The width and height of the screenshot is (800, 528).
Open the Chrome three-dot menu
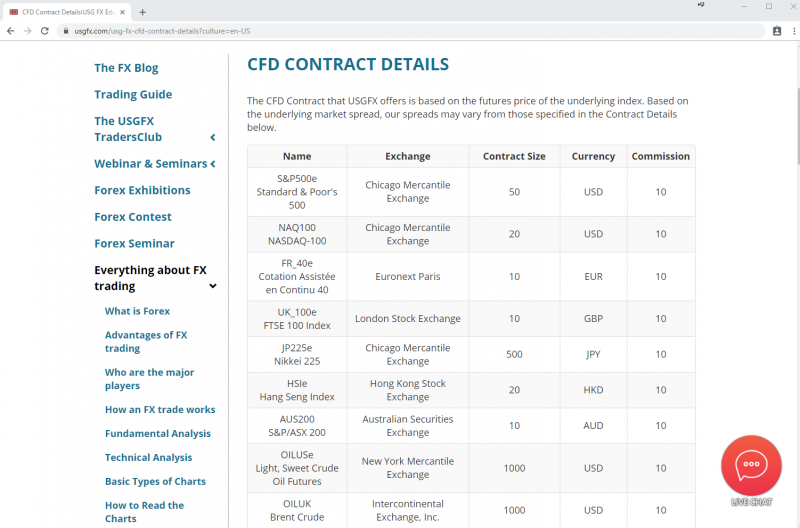click(x=794, y=31)
